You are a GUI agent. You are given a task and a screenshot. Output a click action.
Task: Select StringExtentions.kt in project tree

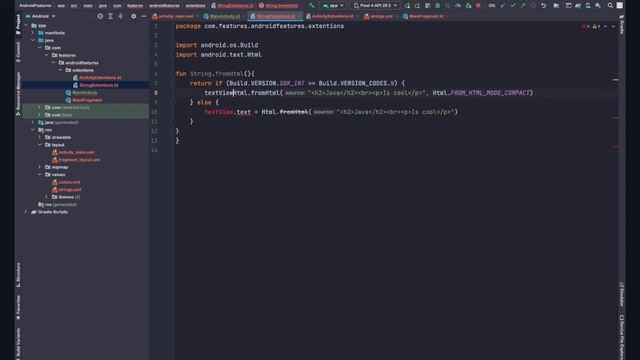(98, 85)
